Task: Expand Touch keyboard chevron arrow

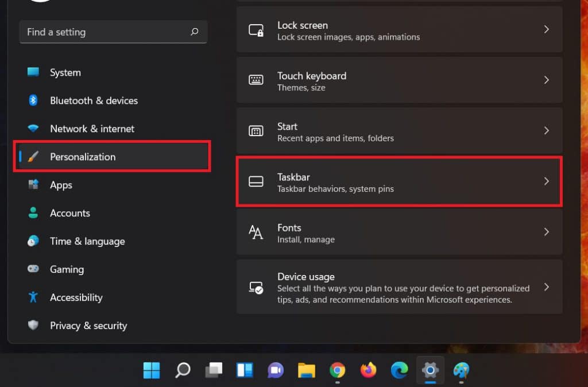Action: (x=547, y=80)
